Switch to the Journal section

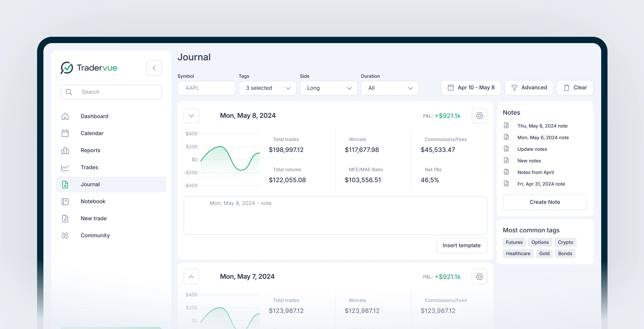(x=90, y=184)
